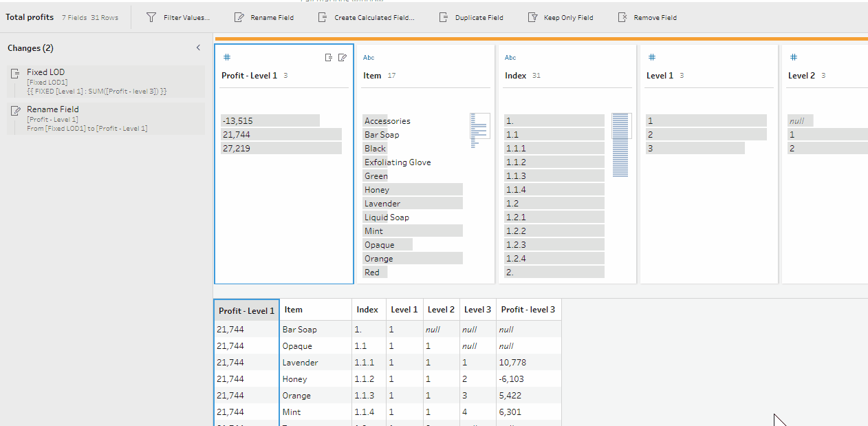868x426 pixels.
Task: Collapse the Changes pane with the chevron
Action: click(x=198, y=47)
